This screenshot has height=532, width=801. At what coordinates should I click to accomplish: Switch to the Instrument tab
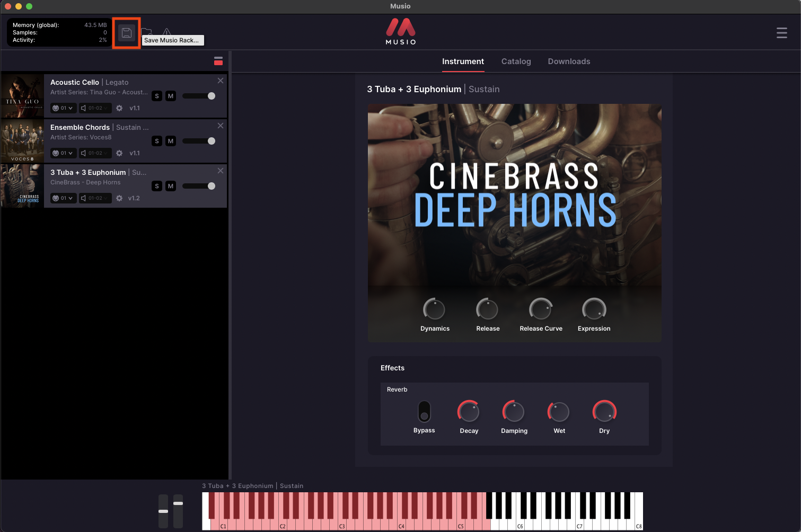click(463, 61)
